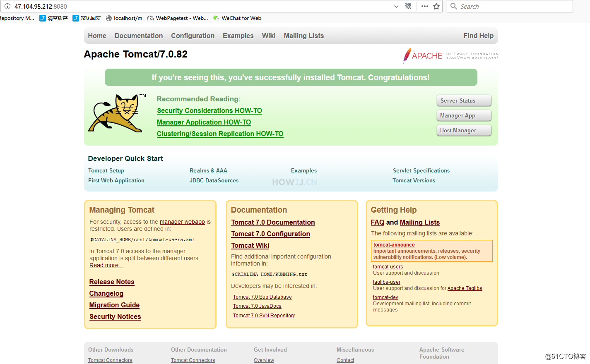The image size is (590, 364).
Task: Open Overview link under Get Involved
Action: 264,360
